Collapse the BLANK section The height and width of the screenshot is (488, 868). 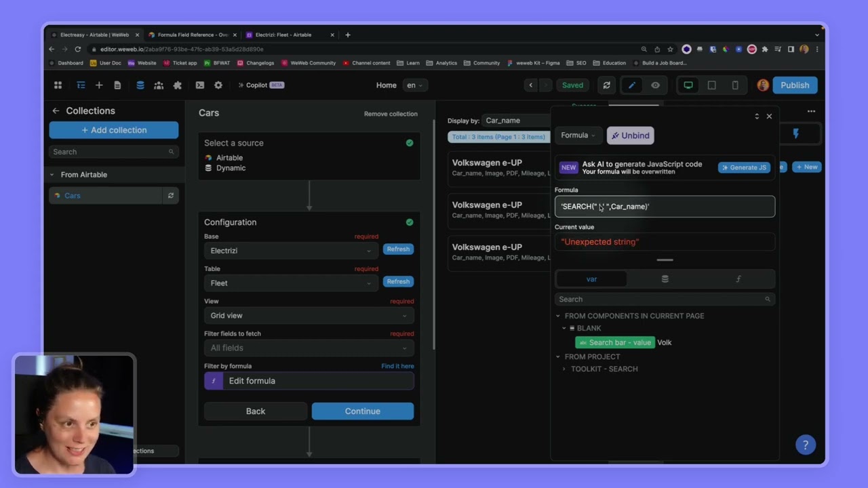(x=564, y=328)
